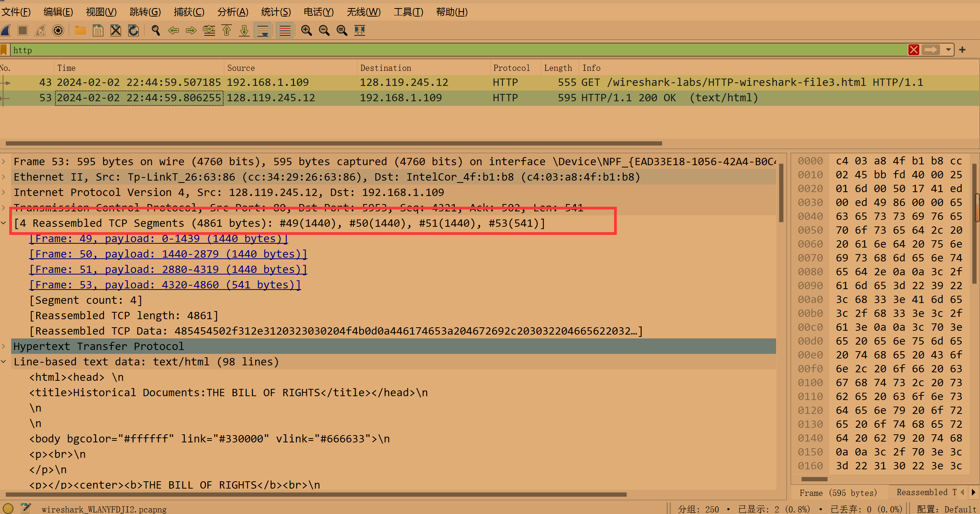Add a filter button with the plus icon
The width and height of the screenshot is (980, 514).
[962, 50]
